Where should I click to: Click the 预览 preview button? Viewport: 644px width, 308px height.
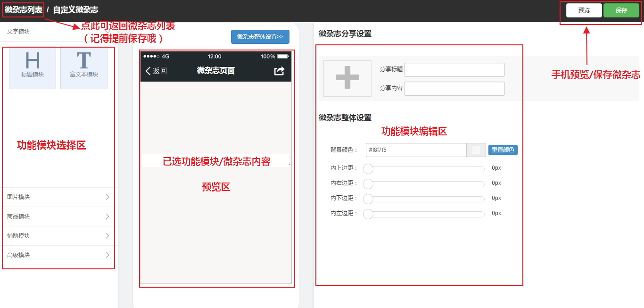pos(584,10)
